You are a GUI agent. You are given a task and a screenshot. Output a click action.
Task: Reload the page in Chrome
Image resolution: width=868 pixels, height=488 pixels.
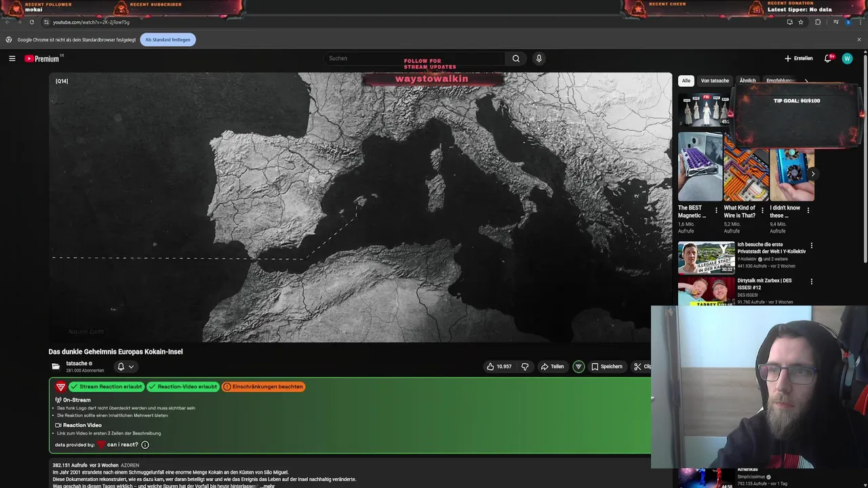click(x=31, y=22)
